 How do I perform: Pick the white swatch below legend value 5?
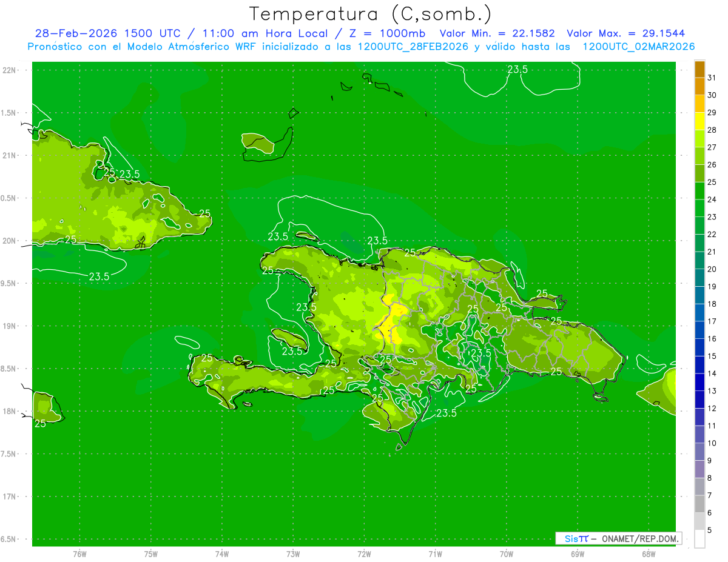tap(699, 539)
